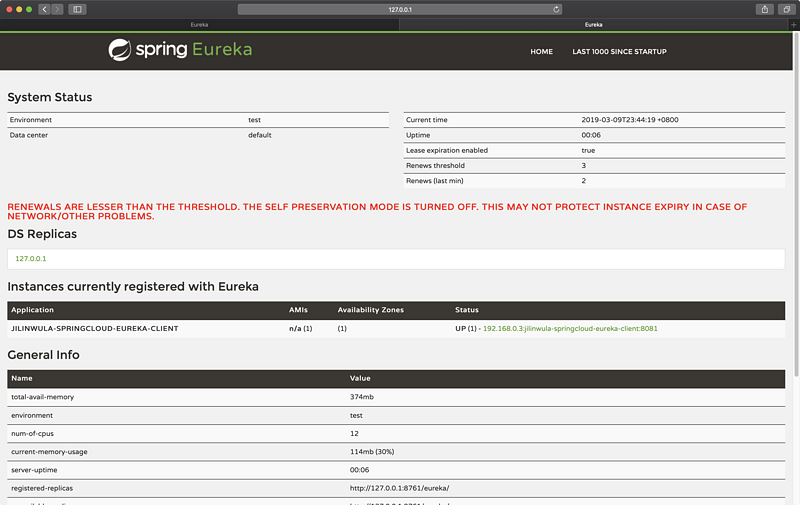
Task: Click the Renews (last min) value 2
Action: (x=584, y=181)
